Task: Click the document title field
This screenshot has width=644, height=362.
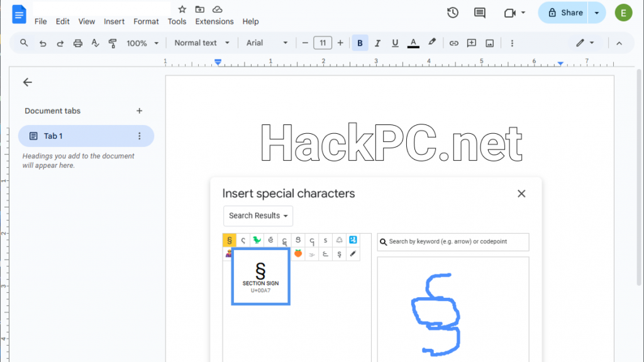Action: pos(101,9)
